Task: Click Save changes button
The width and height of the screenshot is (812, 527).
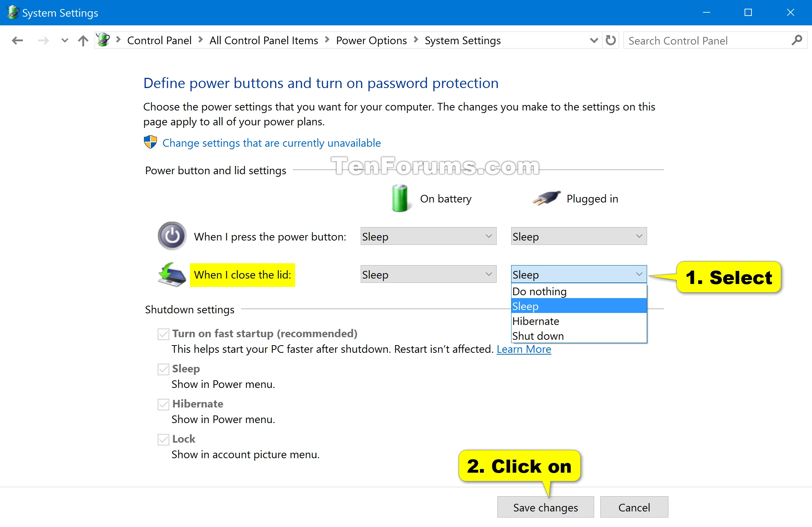Action: pyautogui.click(x=545, y=507)
